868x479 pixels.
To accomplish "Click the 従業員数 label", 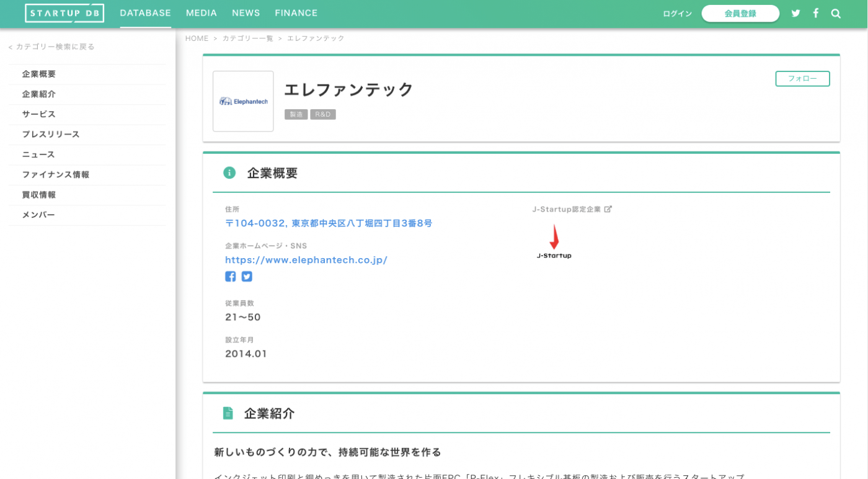I will pyautogui.click(x=240, y=303).
